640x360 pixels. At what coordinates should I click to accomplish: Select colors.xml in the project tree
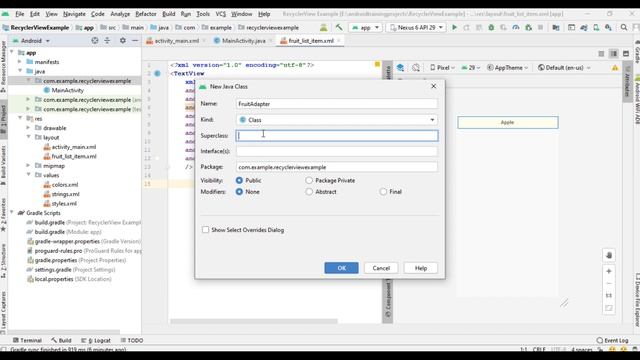[x=60, y=184]
